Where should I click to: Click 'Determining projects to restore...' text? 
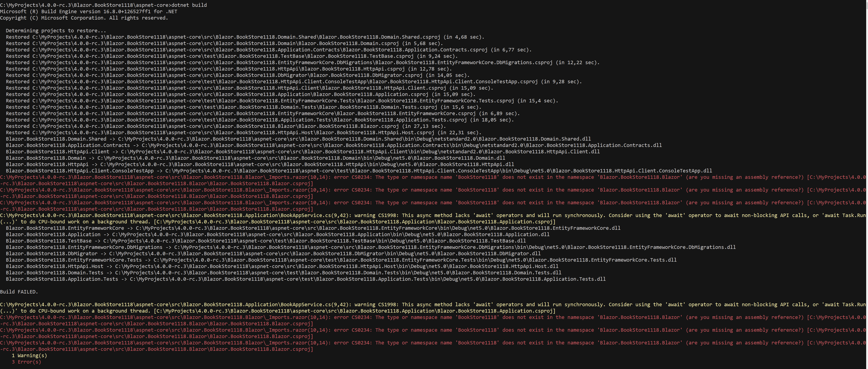click(x=56, y=31)
